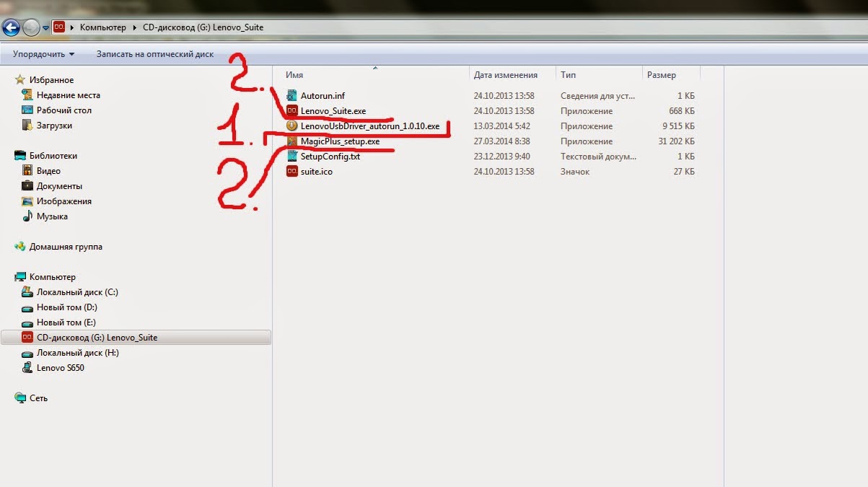Select Новый том (D:) drive
The height and width of the screenshot is (487, 868).
[x=66, y=307]
